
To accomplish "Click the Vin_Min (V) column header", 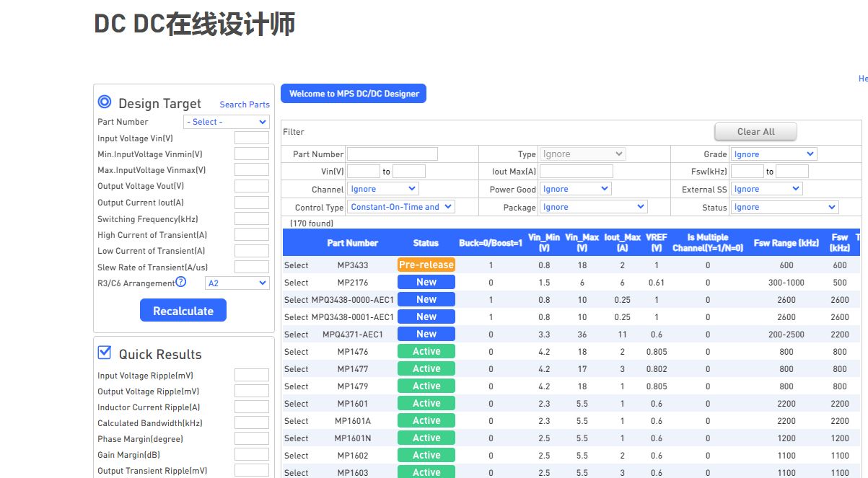I will coord(544,242).
